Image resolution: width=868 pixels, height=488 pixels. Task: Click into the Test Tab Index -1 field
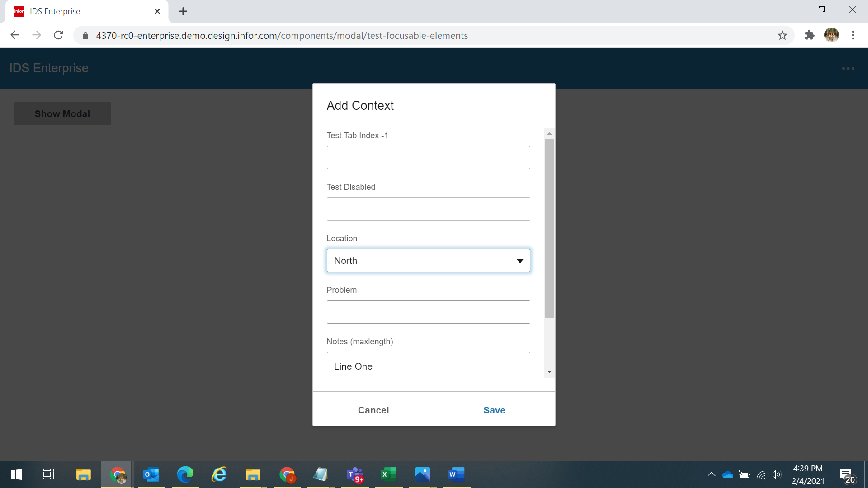click(x=428, y=158)
